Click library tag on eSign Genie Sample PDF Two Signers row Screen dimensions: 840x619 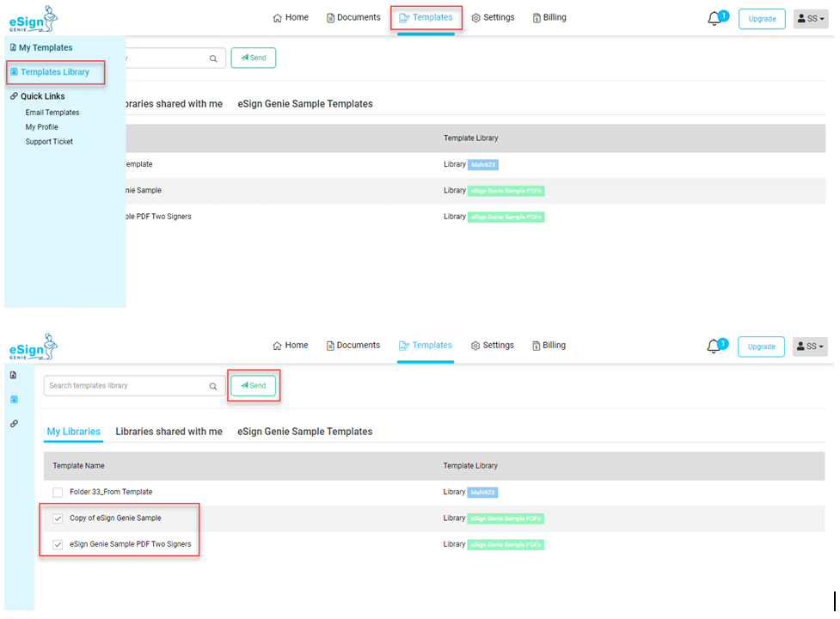(506, 544)
